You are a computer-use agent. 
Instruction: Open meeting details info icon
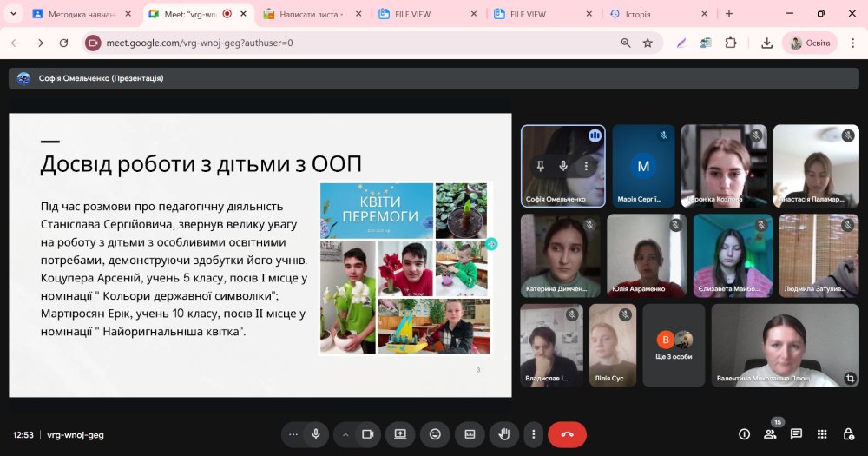pyautogui.click(x=744, y=434)
